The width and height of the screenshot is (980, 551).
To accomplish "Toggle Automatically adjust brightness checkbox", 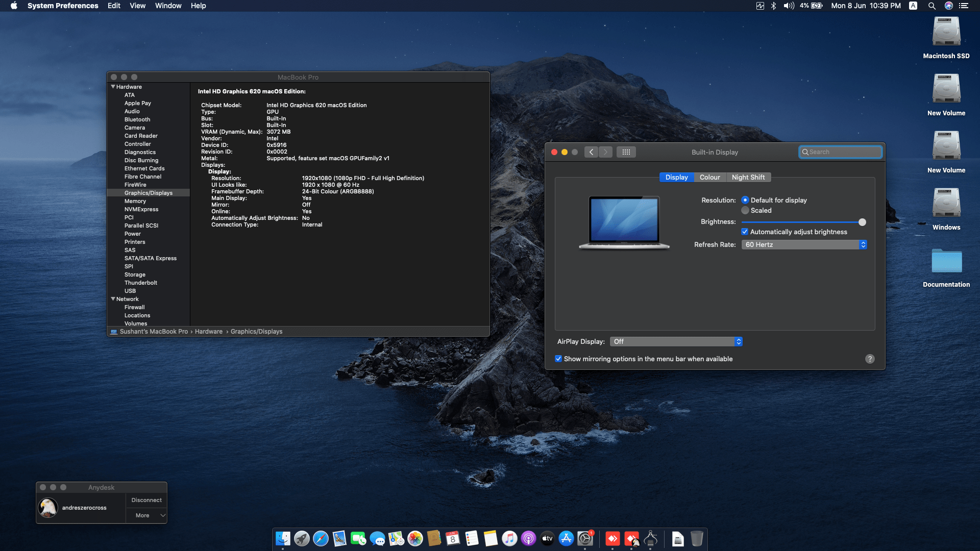I will coord(745,232).
